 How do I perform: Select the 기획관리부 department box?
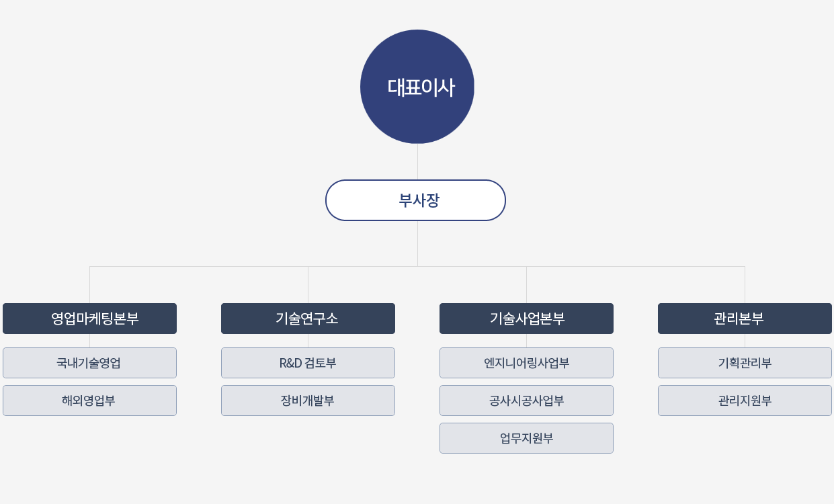tap(745, 363)
